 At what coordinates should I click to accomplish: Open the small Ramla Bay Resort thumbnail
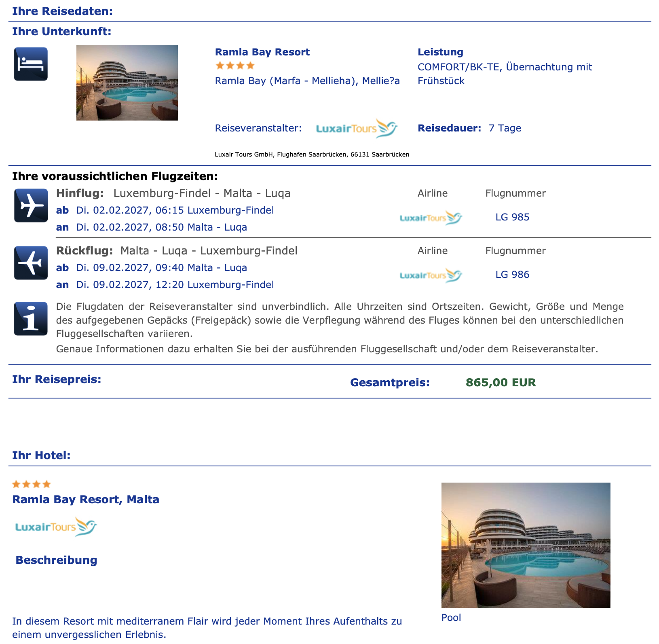tap(127, 83)
